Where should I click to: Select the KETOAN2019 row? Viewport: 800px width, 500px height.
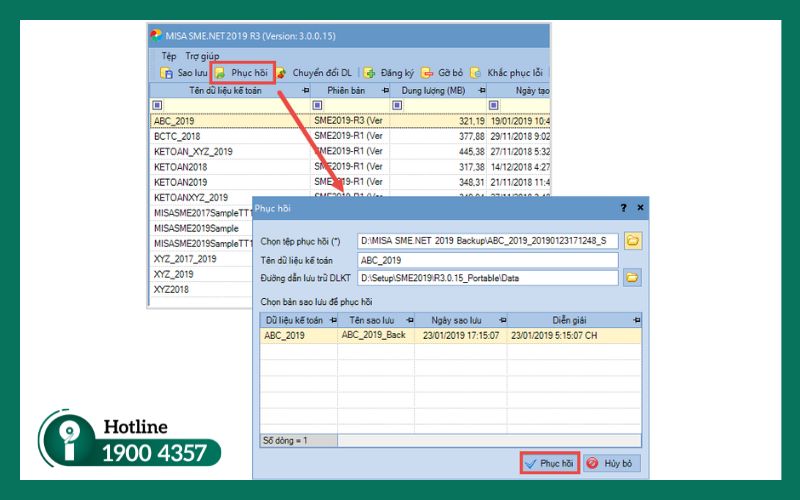coord(350,182)
